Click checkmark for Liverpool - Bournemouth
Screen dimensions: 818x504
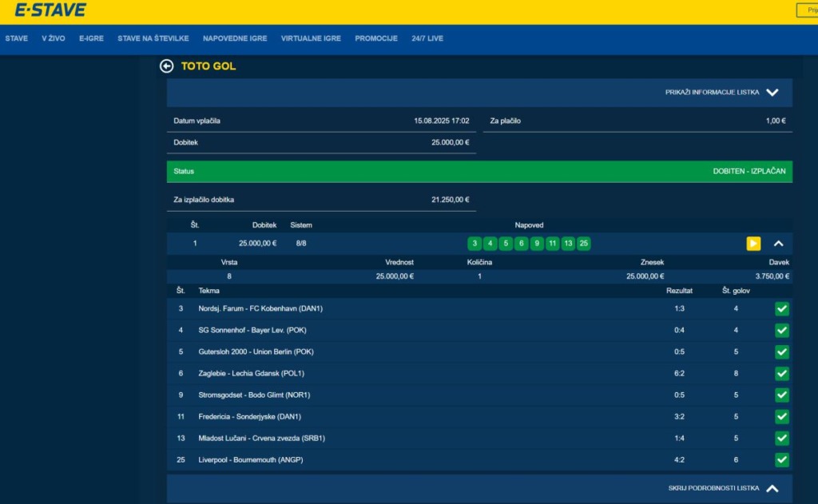click(x=781, y=460)
